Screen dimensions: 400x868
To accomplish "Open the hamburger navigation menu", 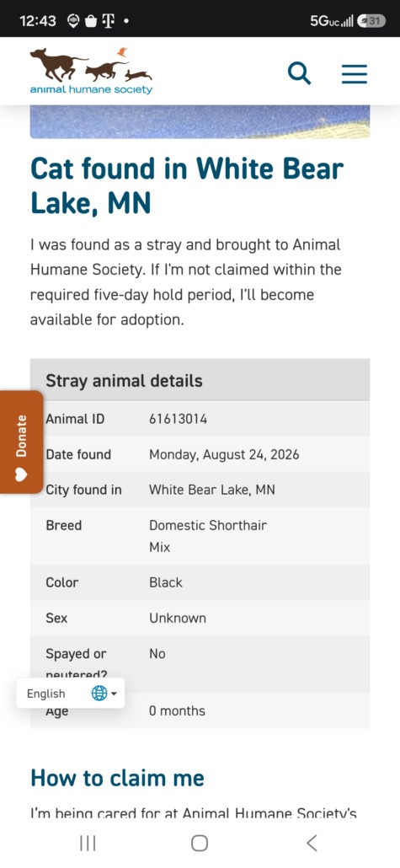I will pyautogui.click(x=354, y=73).
